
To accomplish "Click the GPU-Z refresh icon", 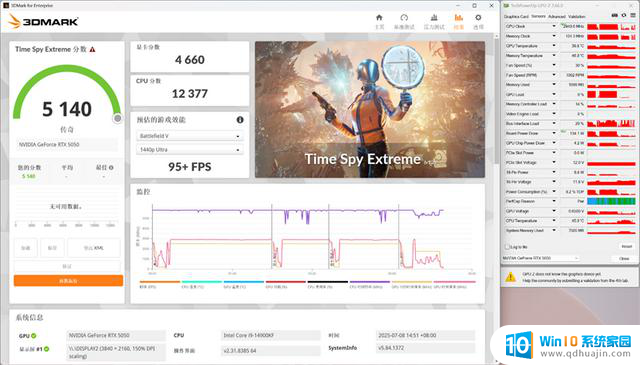I will pos(624,16).
